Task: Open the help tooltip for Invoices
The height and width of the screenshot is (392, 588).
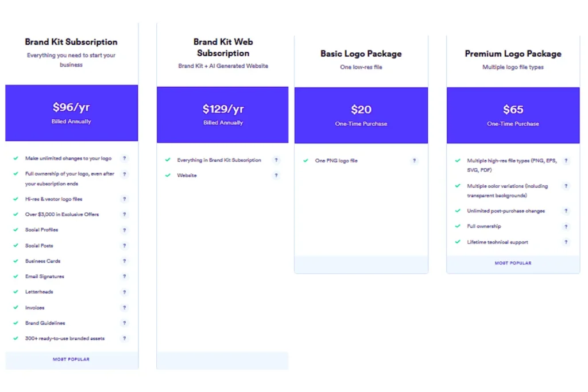Action: [124, 308]
